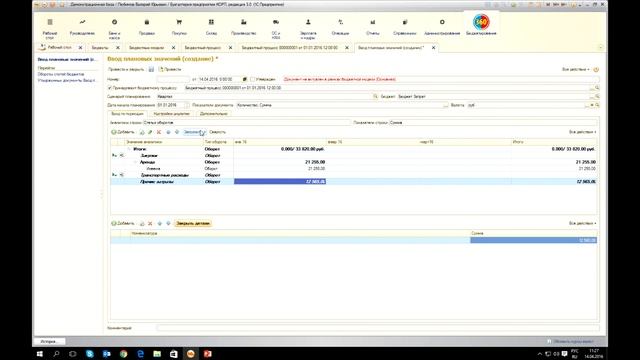Close the Бюджетные модели window tab
Image resolution: width=640 pixels, height=360 pixels.
coord(173,48)
